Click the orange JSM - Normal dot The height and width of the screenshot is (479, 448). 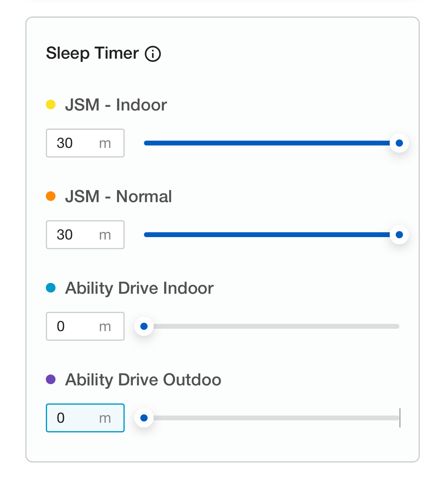[51, 197]
